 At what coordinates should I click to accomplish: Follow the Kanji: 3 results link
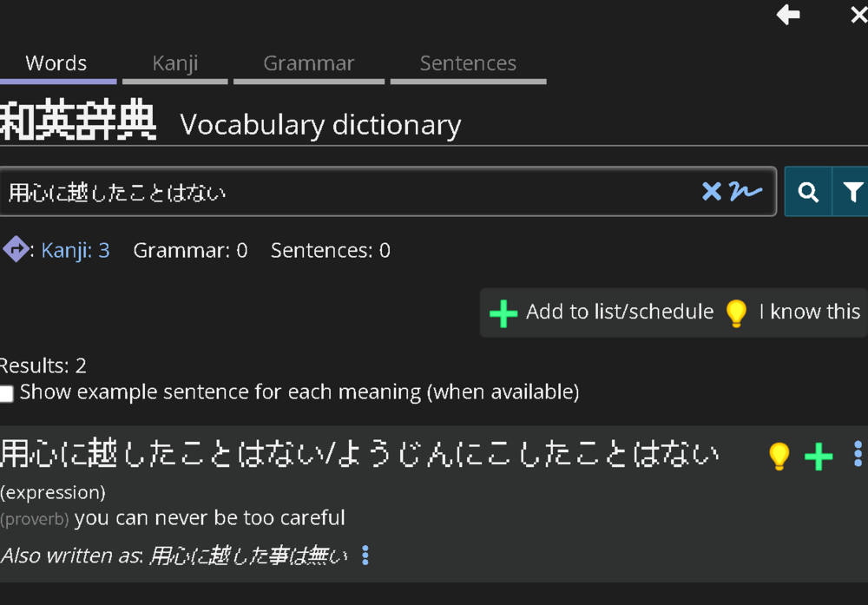(x=76, y=251)
